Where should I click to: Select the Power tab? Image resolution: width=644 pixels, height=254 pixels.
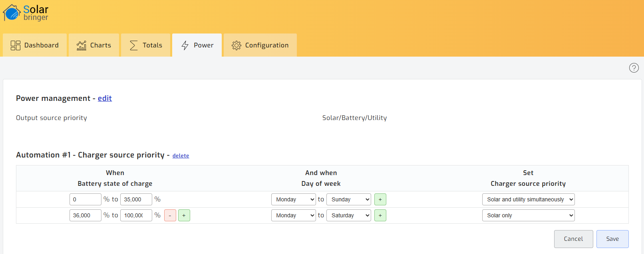[197, 45]
